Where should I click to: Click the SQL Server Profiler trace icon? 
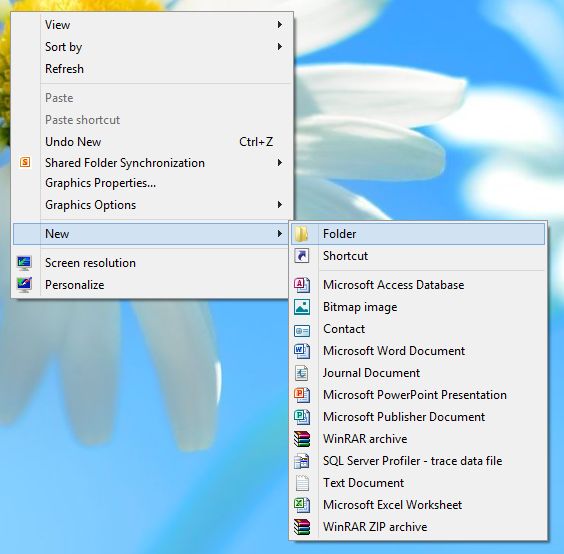(x=302, y=461)
